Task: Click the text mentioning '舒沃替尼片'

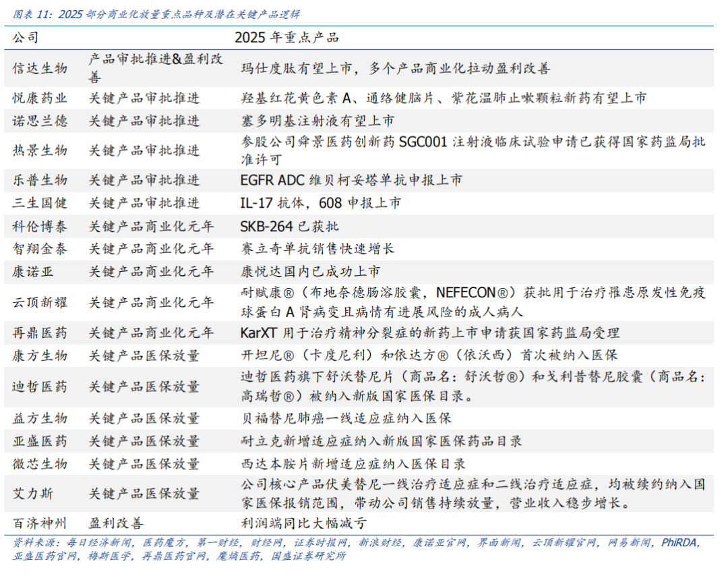Action: coord(473,386)
